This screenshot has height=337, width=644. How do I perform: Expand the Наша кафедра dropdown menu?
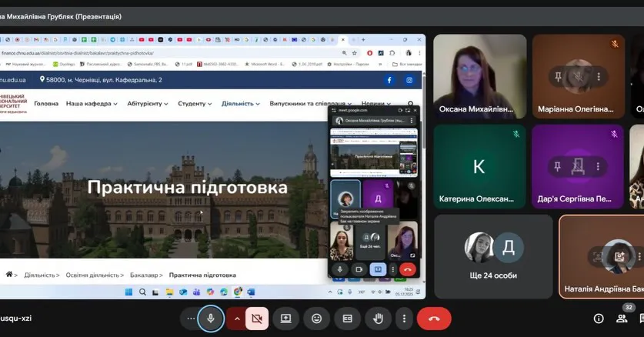(88, 103)
